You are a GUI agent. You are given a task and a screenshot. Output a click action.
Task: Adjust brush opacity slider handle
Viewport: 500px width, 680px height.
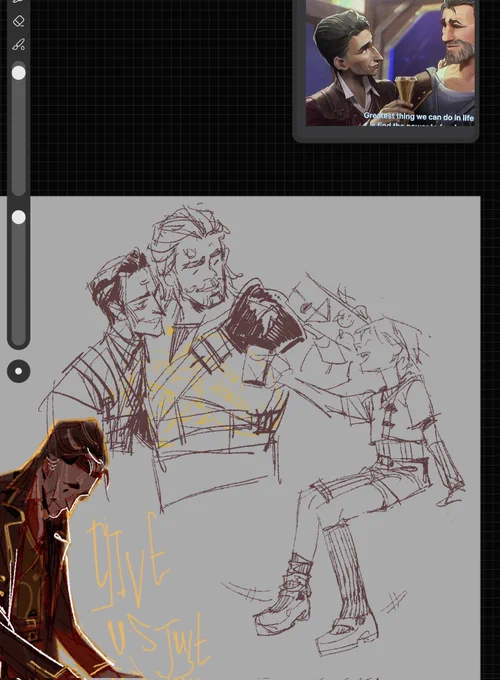pos(18,217)
